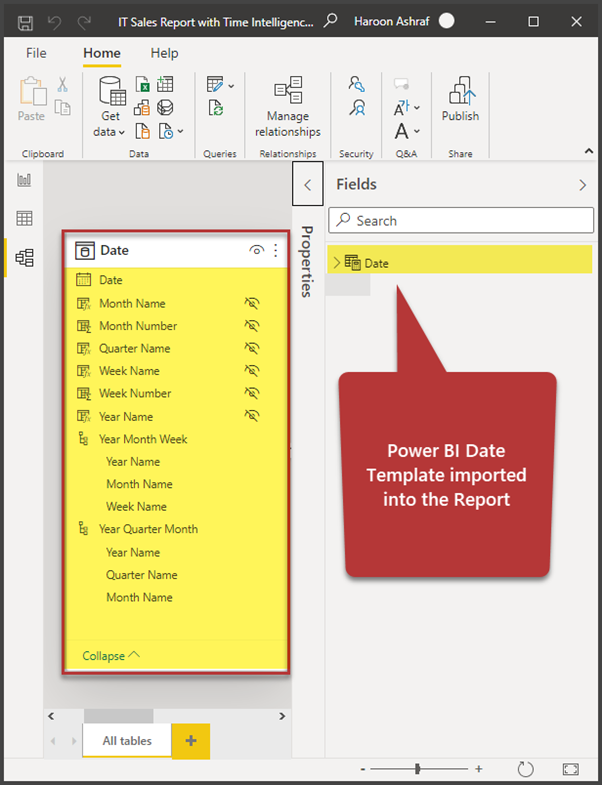The height and width of the screenshot is (785, 602).
Task: Click the Redo arrow in the title bar
Action: coord(84,23)
